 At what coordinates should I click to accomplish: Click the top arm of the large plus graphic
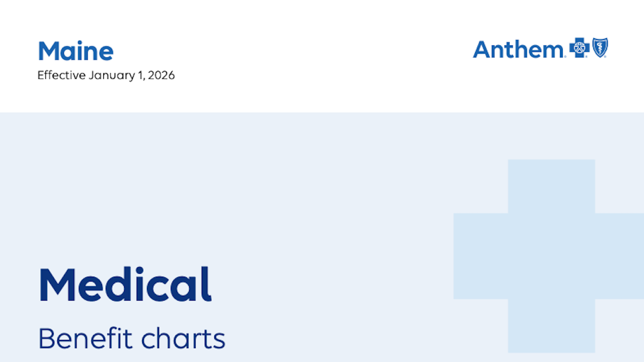[551, 185]
